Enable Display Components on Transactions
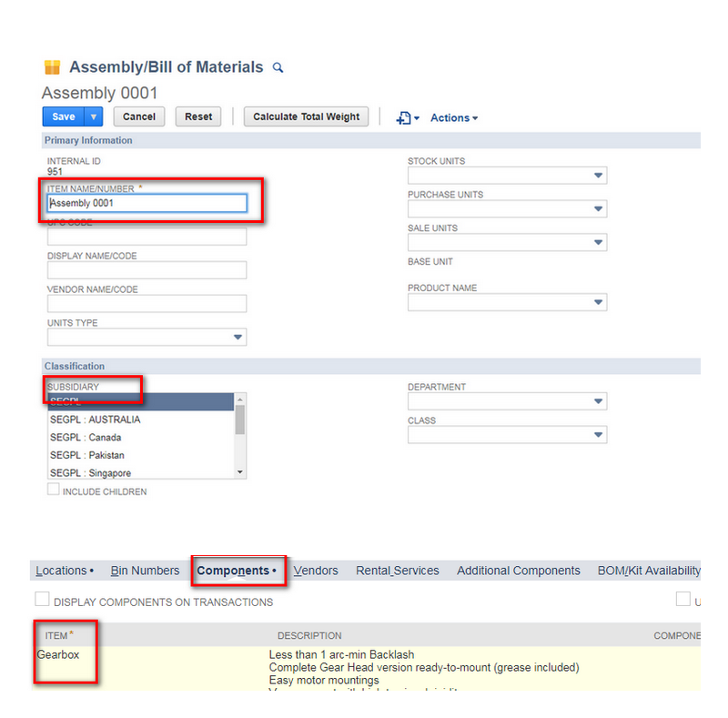Image resolution: width=728 pixels, height=718 pixels. [42, 599]
